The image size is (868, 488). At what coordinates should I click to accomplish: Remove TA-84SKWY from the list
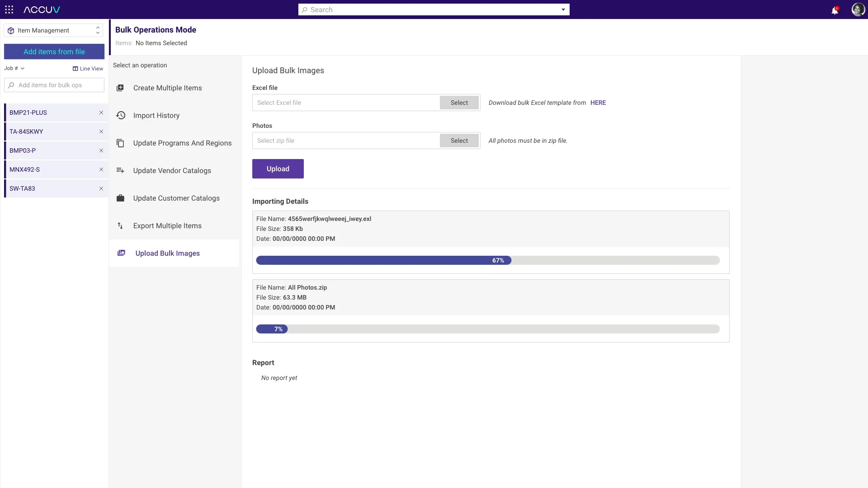(101, 131)
